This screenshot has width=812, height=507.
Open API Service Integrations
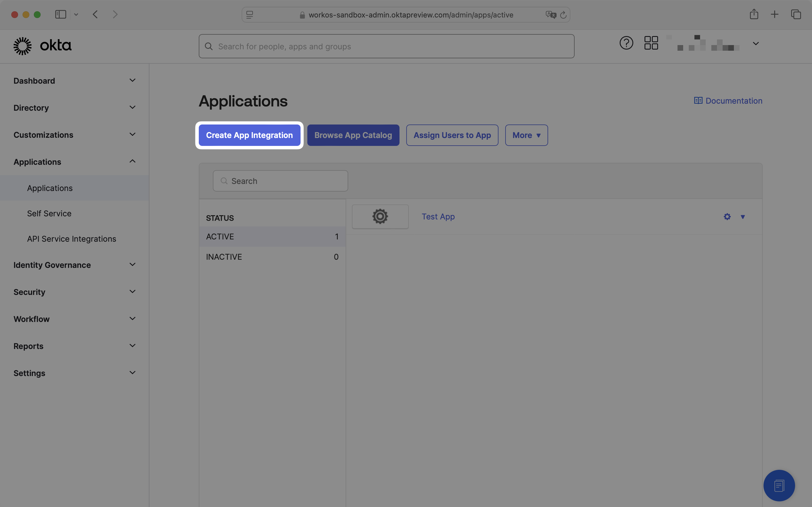pyautogui.click(x=71, y=239)
